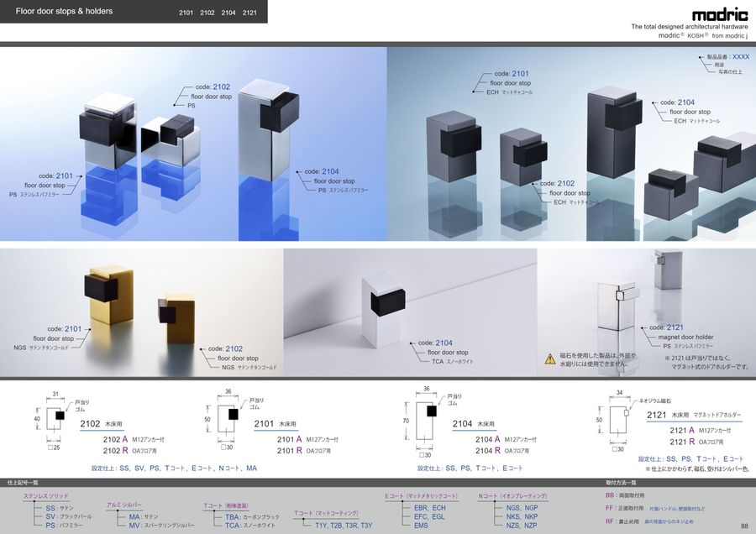The width and height of the screenshot is (756, 534).
Task: Click the 'TBA' carbon black finish code
Action: point(252,516)
